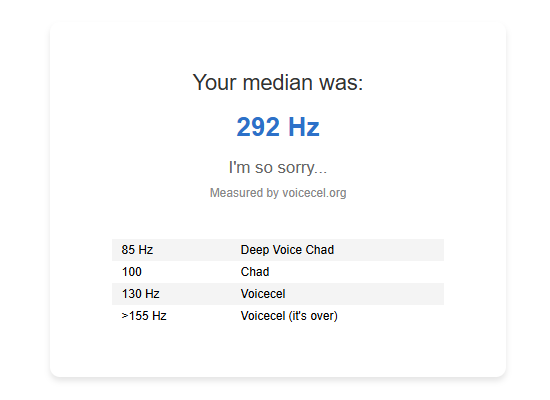Select the "Voicecel (it's over)" label

point(289,316)
